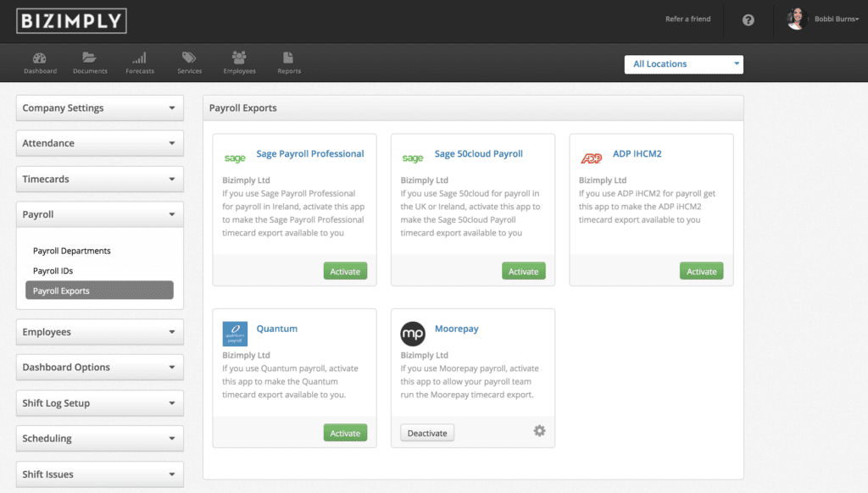Open Employees from the navigation icons
The height and width of the screenshot is (493, 868).
(239, 62)
